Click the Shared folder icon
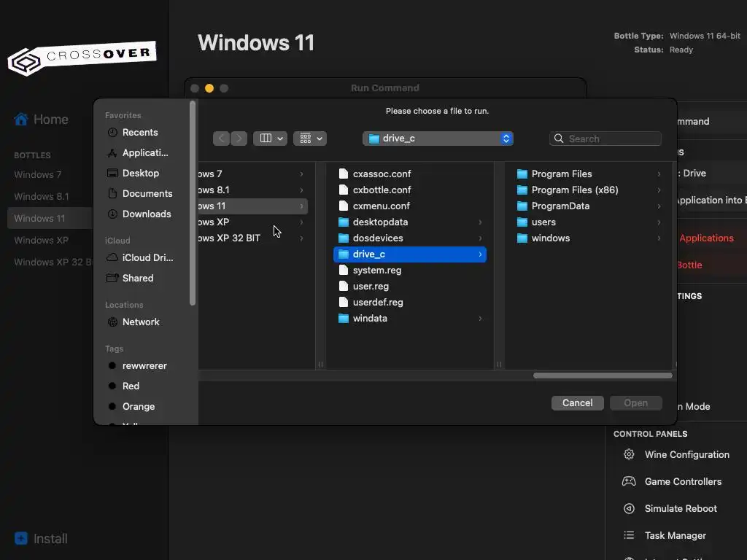 coord(112,278)
